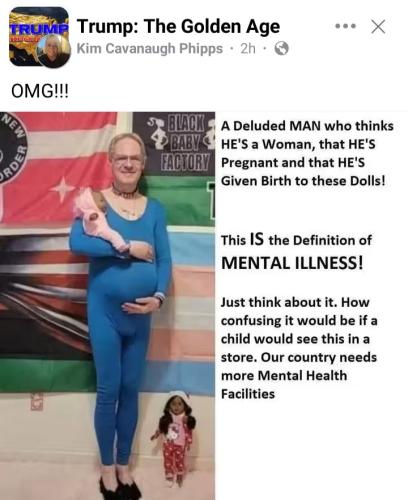Image resolution: width=408 pixels, height=500 pixels.
Task: Open the three-dot post options menu
Action: coord(345,26)
